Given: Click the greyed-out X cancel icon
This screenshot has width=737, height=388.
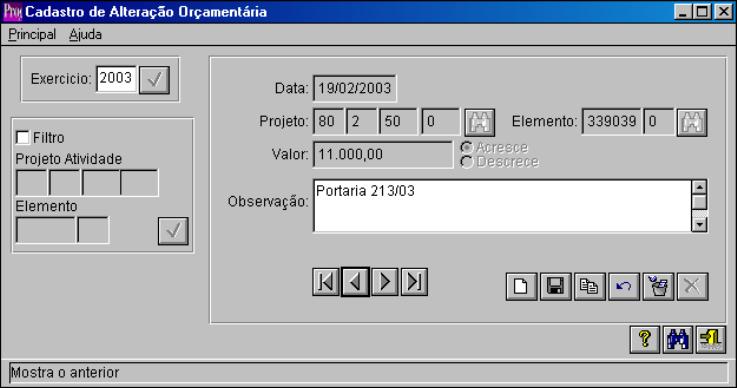Looking at the screenshot, I should (x=692, y=286).
